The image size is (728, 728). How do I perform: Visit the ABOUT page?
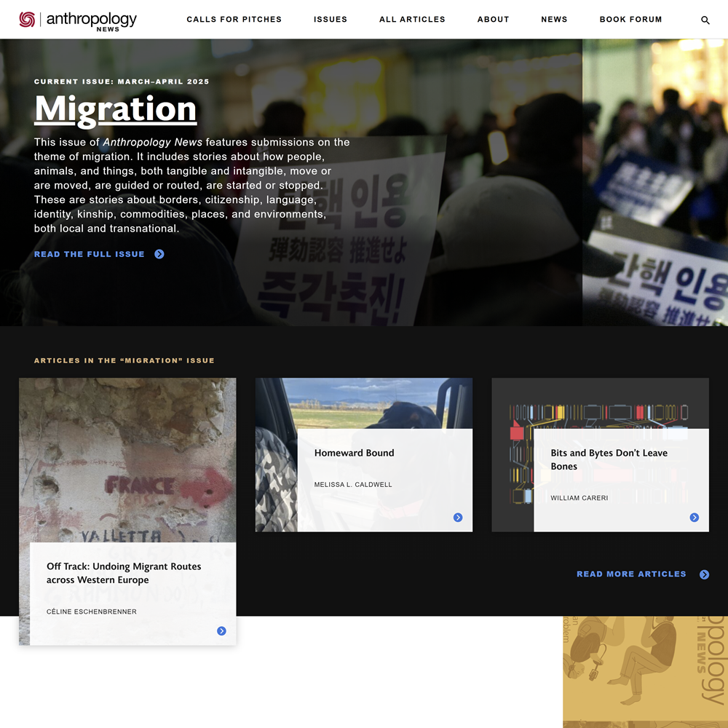point(493,20)
